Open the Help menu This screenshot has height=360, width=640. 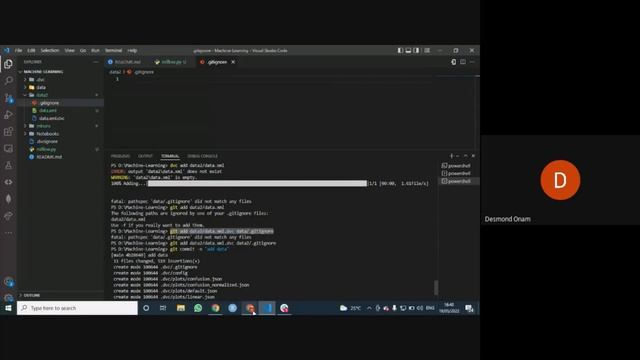pyautogui.click(x=132, y=51)
